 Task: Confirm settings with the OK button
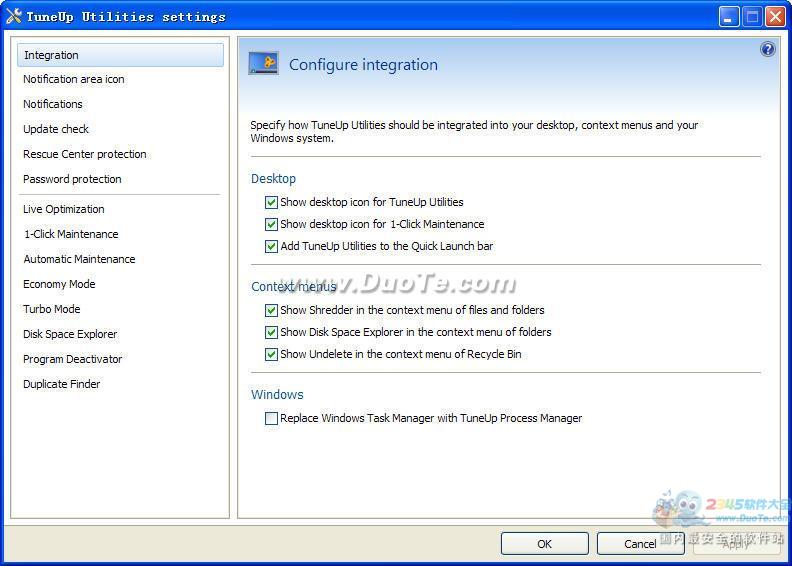544,544
